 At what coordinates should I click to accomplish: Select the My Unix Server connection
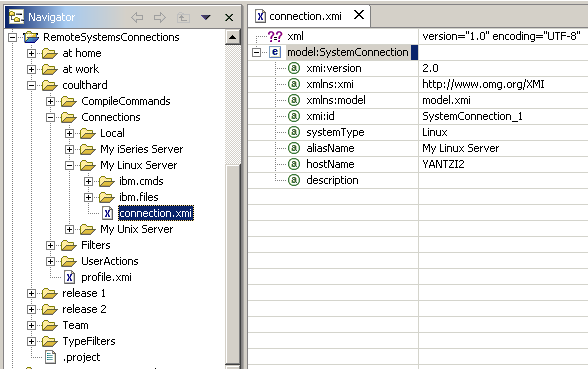point(136,229)
